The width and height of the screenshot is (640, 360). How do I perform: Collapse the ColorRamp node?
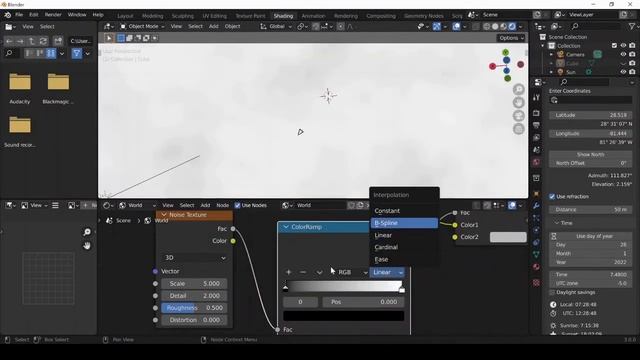286,227
